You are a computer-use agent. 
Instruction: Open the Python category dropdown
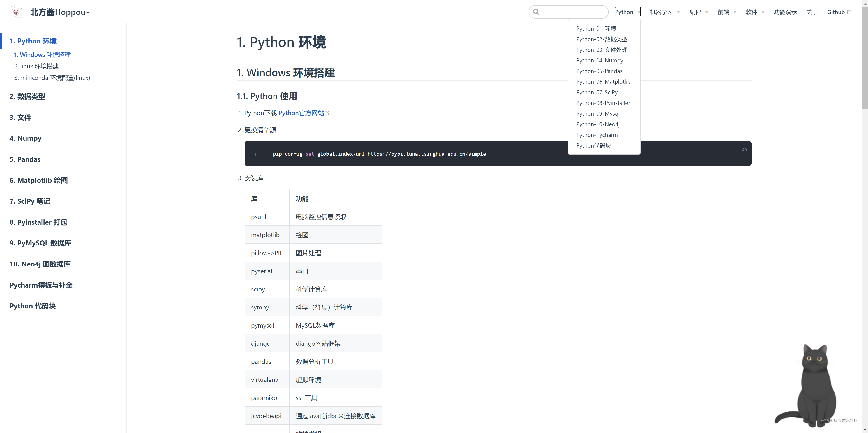[627, 12]
